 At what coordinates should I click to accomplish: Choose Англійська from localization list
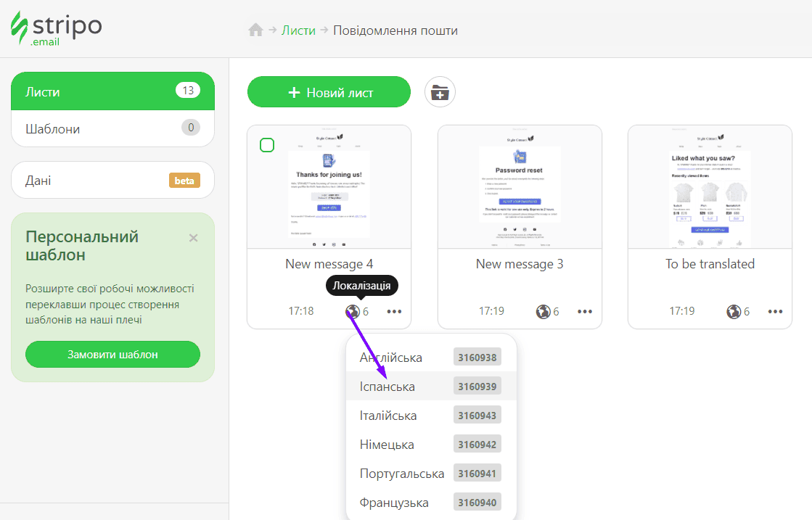click(x=391, y=358)
